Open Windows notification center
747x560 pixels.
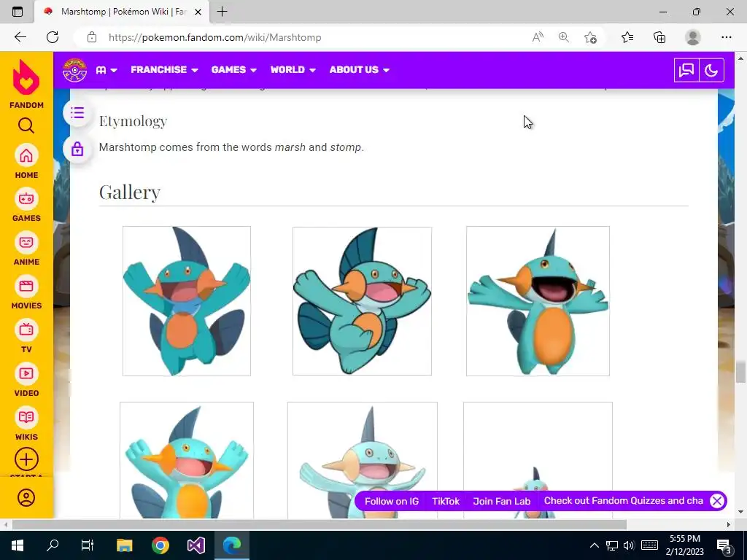[x=724, y=545]
